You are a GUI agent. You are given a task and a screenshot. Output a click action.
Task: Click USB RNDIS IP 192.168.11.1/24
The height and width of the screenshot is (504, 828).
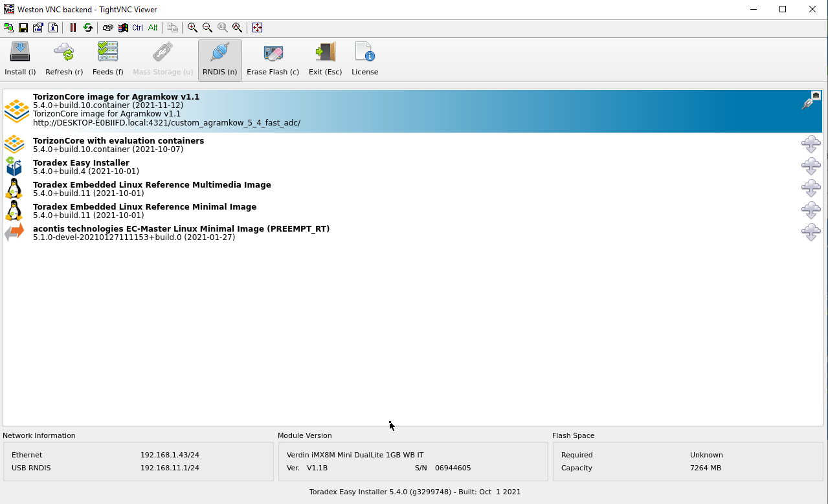point(170,468)
